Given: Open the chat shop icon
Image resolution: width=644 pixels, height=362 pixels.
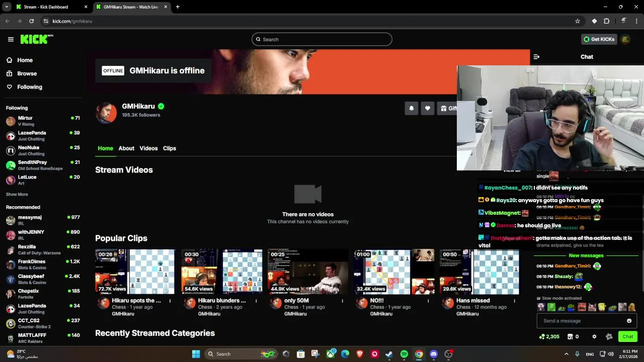Looking at the screenshot, I should [570, 336].
